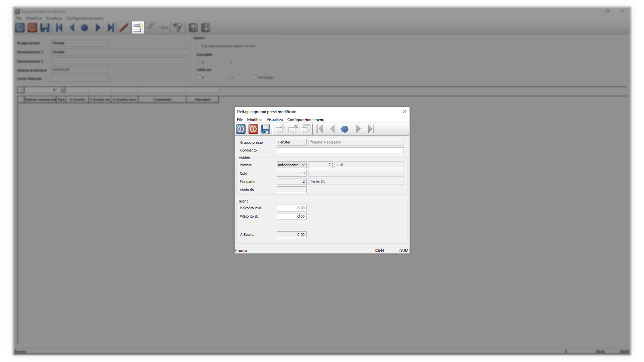Image resolution: width=644 pixels, height=362 pixels.
Task: Expand the Partner Indipendente dropdown
Action: click(x=303, y=165)
